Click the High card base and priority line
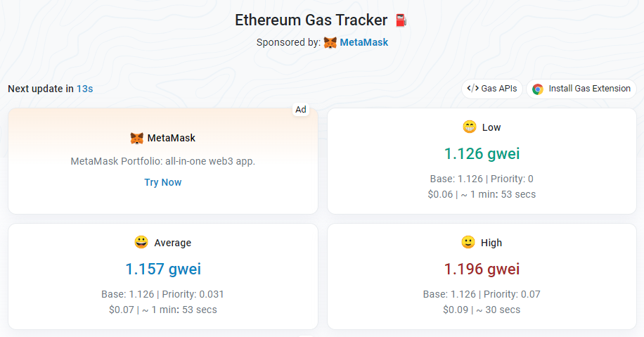 pyautogui.click(x=482, y=294)
